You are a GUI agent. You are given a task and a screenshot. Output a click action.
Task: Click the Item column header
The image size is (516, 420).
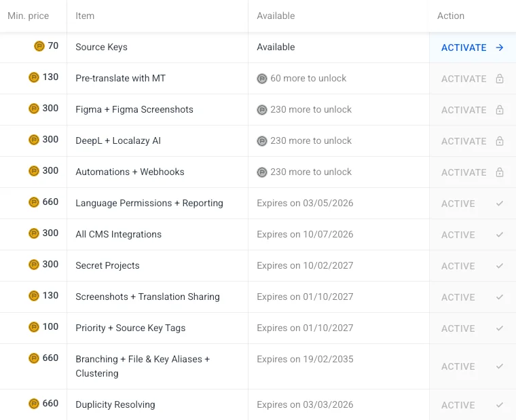pos(85,16)
